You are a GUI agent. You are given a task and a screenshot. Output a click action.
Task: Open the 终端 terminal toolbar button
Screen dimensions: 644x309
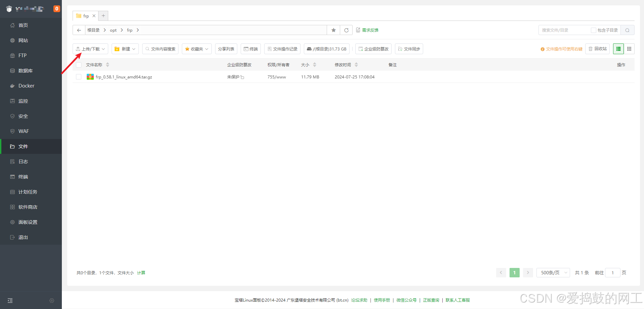(x=251, y=49)
